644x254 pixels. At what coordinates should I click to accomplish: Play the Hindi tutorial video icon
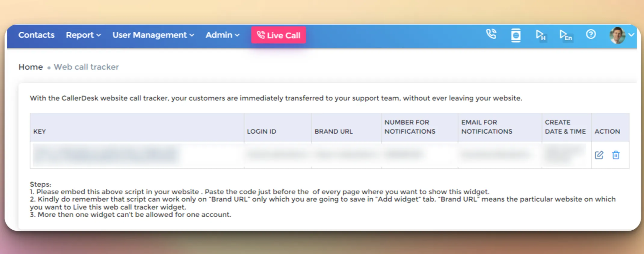pos(541,35)
